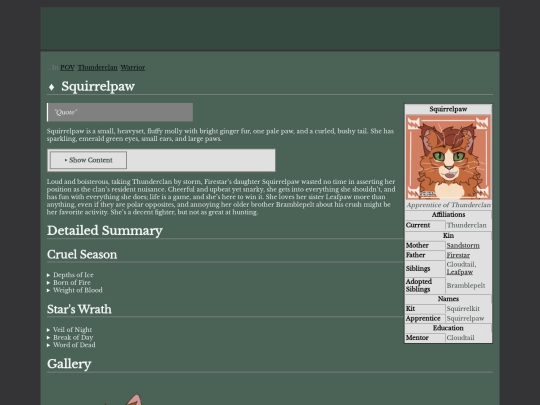Open the Warrior category link
Image resolution: width=540 pixels, height=405 pixels.
[133, 68]
